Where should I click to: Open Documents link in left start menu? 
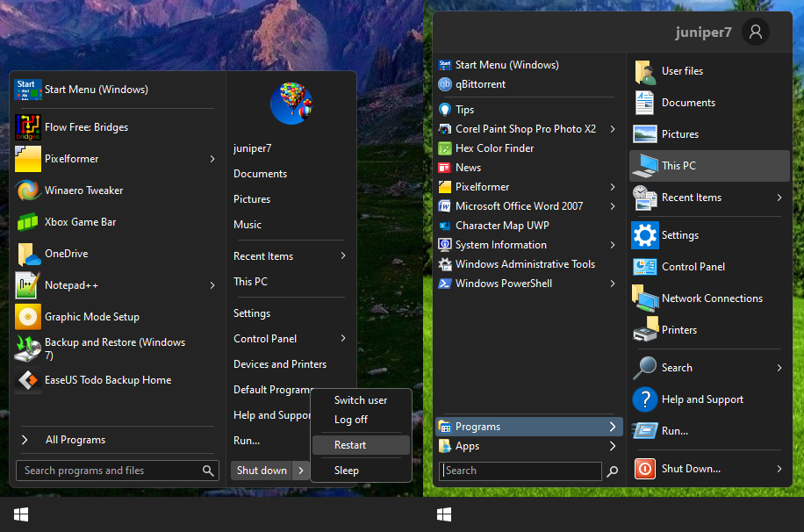click(260, 174)
